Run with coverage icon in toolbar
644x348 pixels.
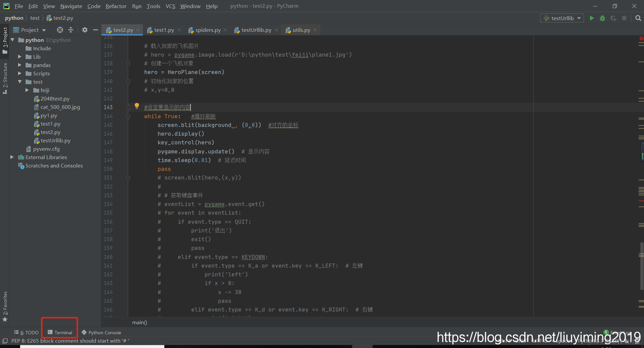point(613,18)
